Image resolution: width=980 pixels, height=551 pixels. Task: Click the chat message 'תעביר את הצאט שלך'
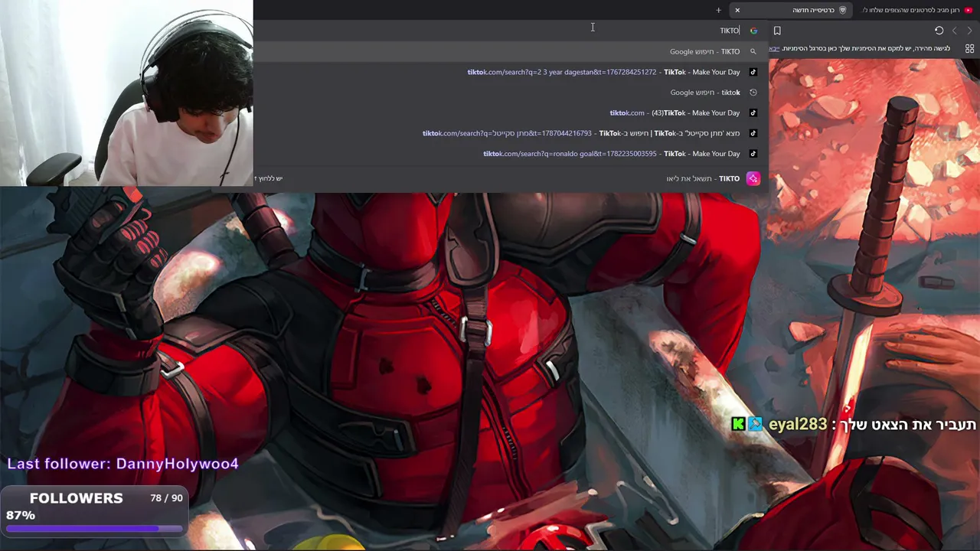click(909, 425)
